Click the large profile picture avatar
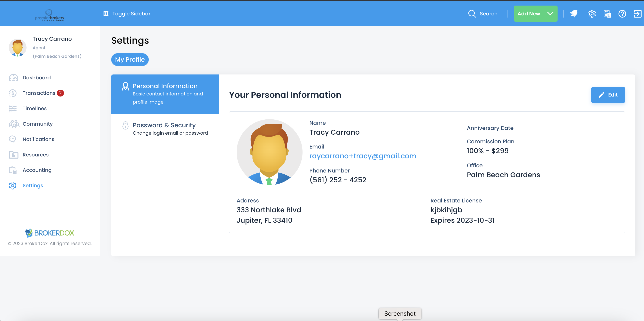644x321 pixels. 269,152
